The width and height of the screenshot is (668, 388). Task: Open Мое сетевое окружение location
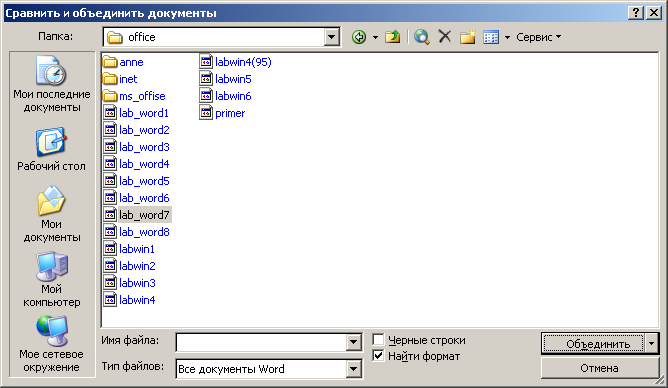click(x=52, y=344)
